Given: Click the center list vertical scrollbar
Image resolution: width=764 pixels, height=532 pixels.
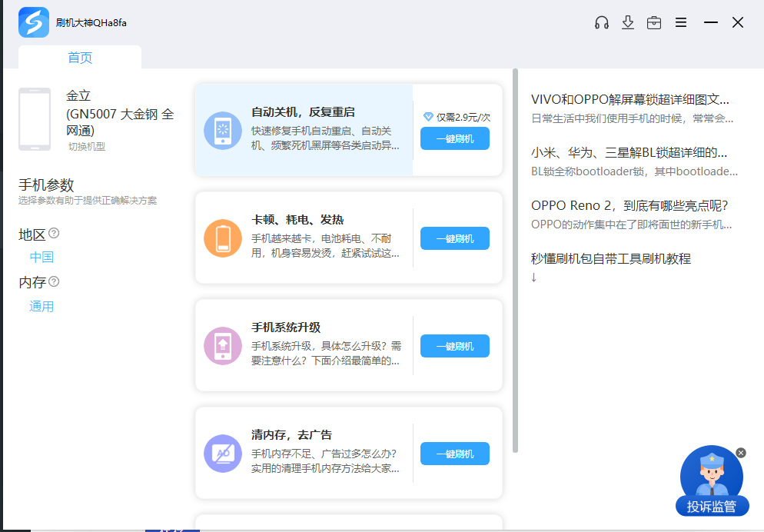Looking at the screenshot, I should (x=515, y=261).
